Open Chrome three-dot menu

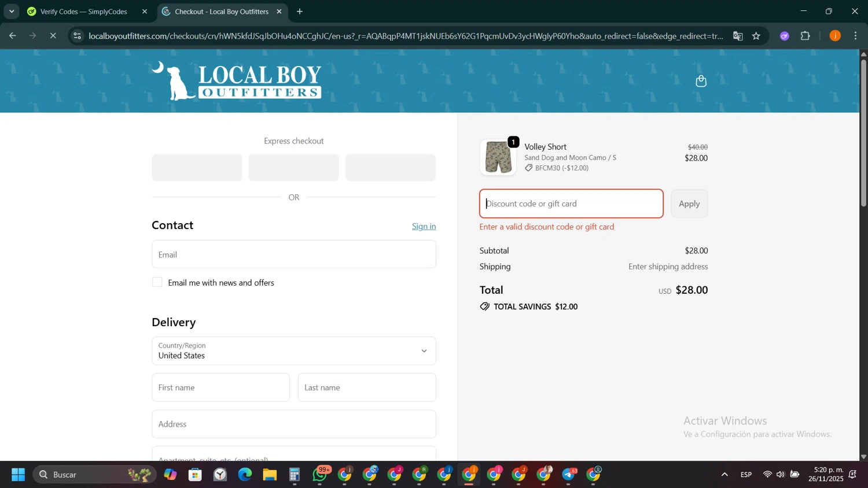(856, 36)
